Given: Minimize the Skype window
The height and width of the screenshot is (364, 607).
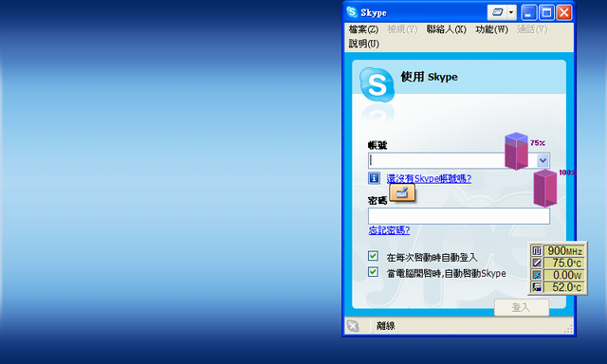Looking at the screenshot, I should [x=529, y=12].
